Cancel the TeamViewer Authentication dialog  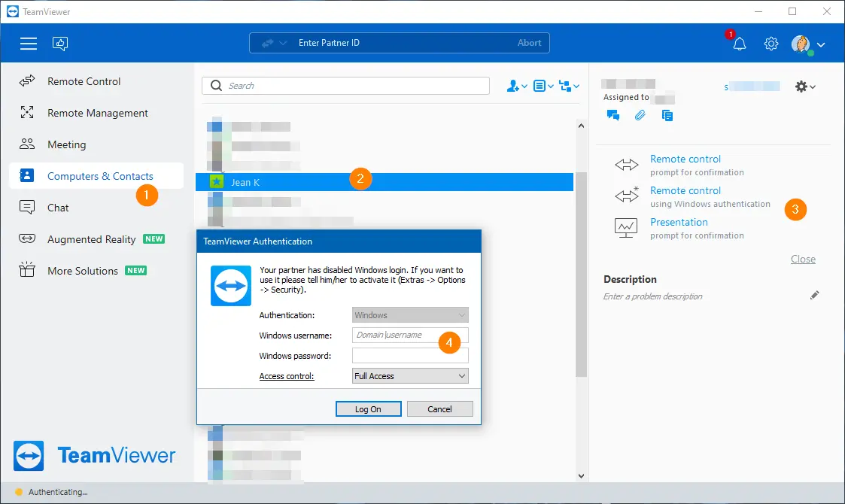439,409
